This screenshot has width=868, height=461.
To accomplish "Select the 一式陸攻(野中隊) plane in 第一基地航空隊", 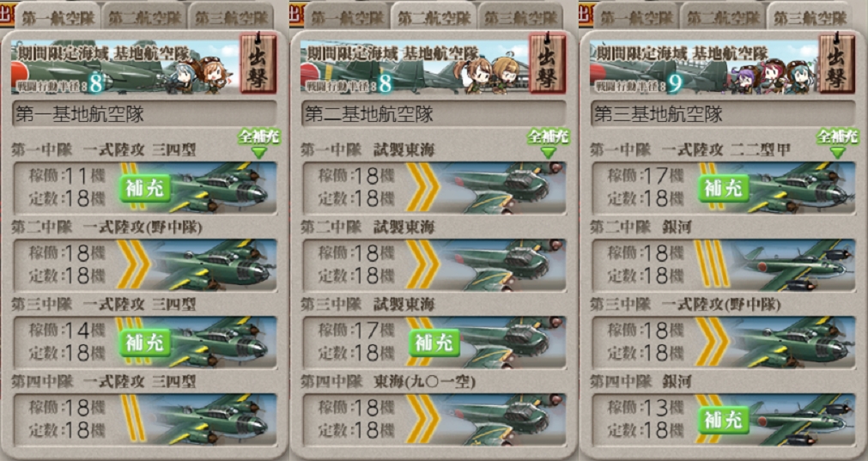I will tap(144, 264).
